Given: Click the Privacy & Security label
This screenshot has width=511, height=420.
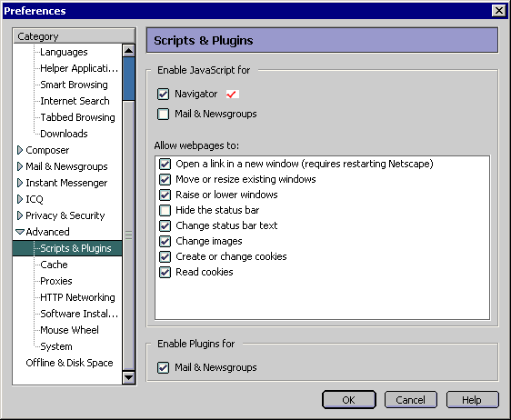Looking at the screenshot, I should (65, 215).
